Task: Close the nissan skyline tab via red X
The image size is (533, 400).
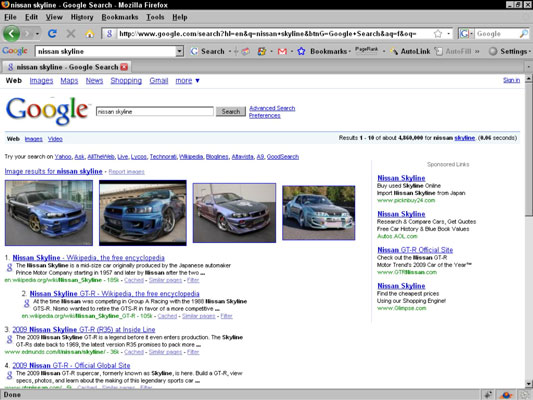Action: click(124, 67)
